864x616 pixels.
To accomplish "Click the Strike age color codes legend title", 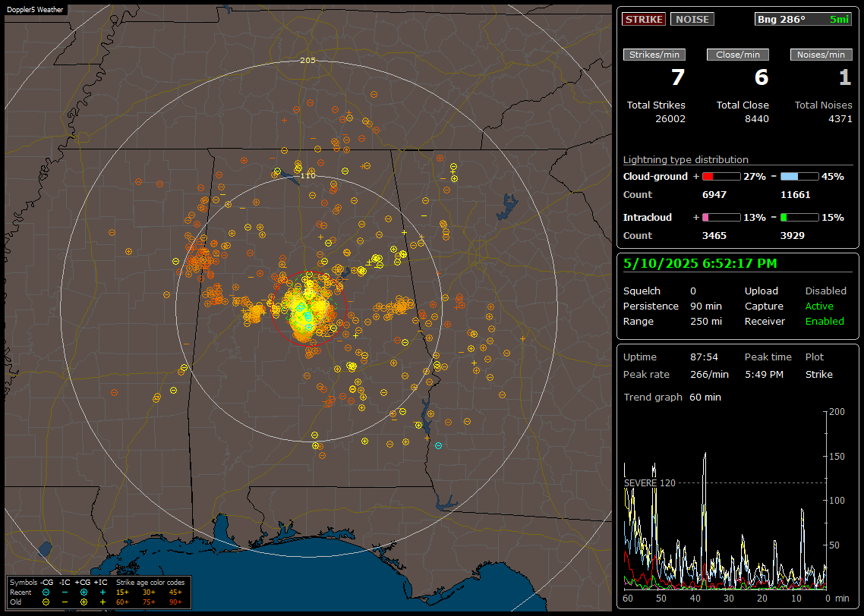I will pos(150,583).
